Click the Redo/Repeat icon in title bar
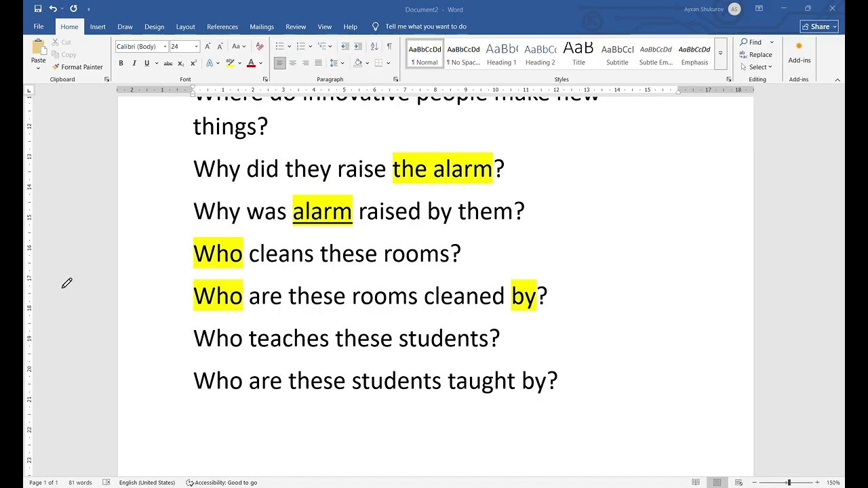Viewport: 868px width, 488px height. pos(73,9)
